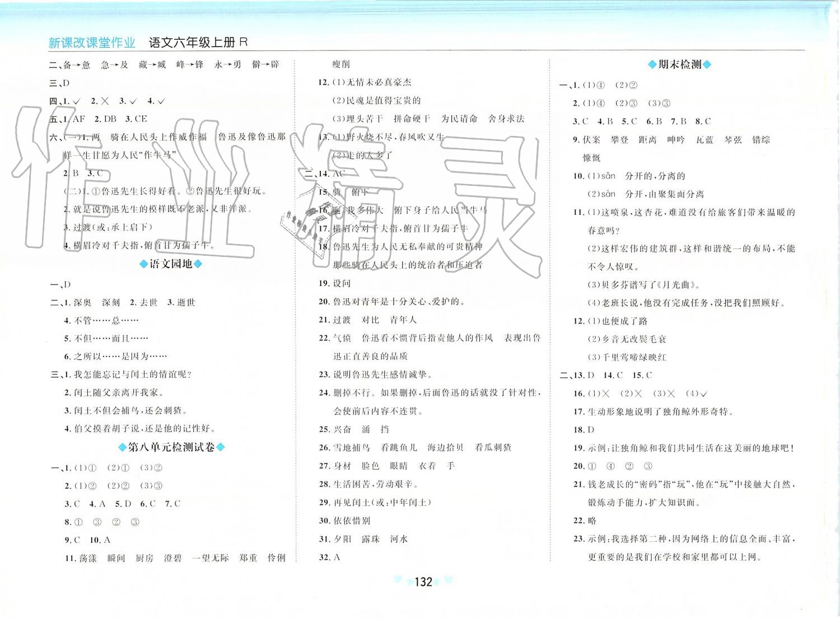Click the answer 8. ① ③ ② ③
Image resolution: width=840 pixels, height=619 pixels.
click(101, 522)
